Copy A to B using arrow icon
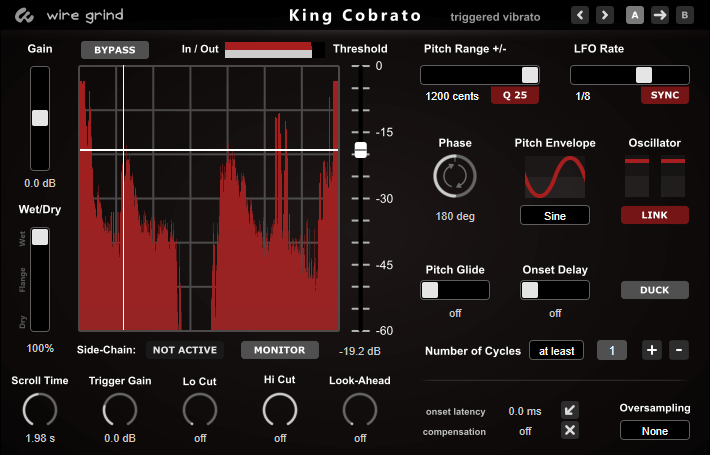The width and height of the screenshot is (710, 455). pyautogui.click(x=659, y=15)
